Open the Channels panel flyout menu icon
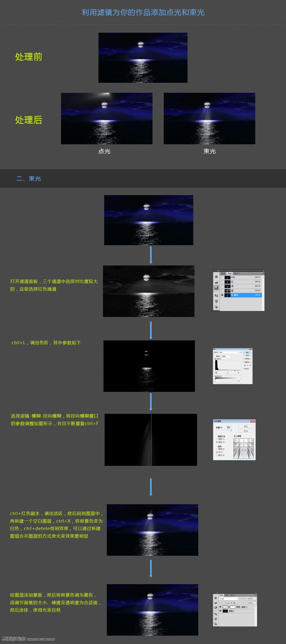This screenshot has height=644, width=286. [x=263, y=274]
